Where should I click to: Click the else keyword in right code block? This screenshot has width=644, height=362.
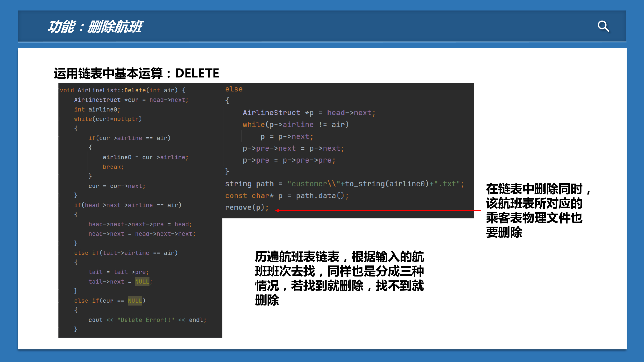tap(234, 89)
